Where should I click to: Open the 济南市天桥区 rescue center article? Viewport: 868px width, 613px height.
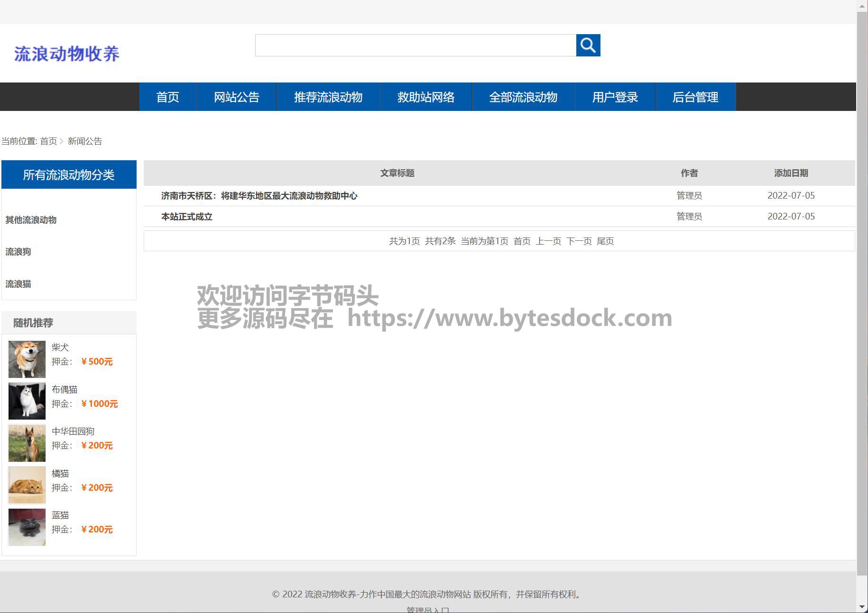click(x=259, y=196)
